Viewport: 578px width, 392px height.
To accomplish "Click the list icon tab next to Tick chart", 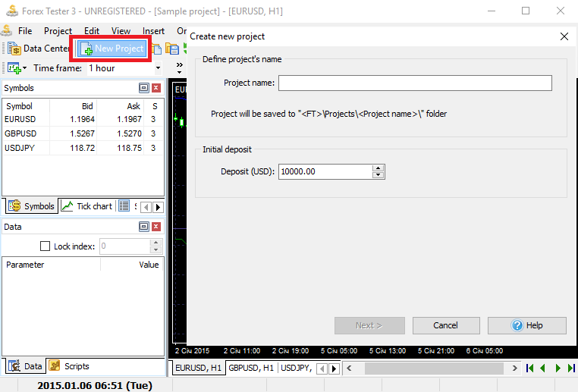I will [x=124, y=206].
